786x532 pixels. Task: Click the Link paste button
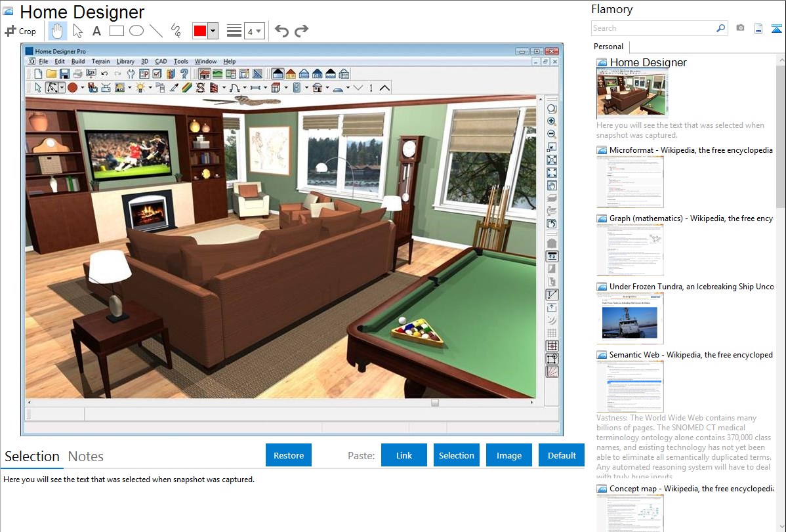pyautogui.click(x=404, y=455)
